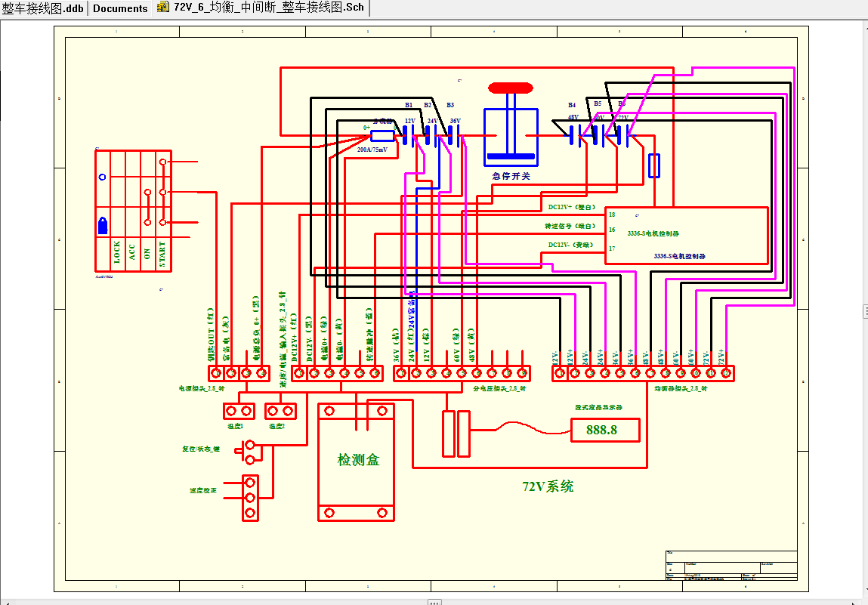This screenshot has width=868, height=605.
Task: Click the START label on key switch
Action: point(162,254)
